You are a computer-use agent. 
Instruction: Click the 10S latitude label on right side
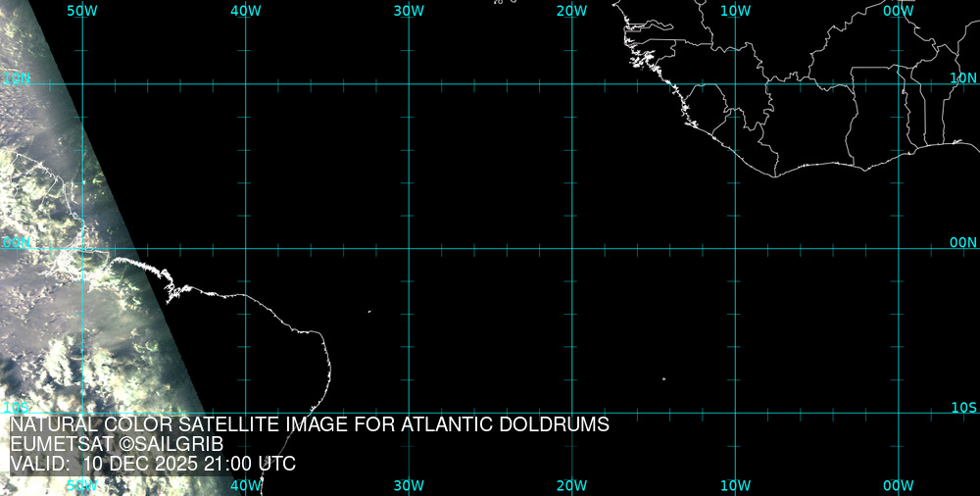963,407
